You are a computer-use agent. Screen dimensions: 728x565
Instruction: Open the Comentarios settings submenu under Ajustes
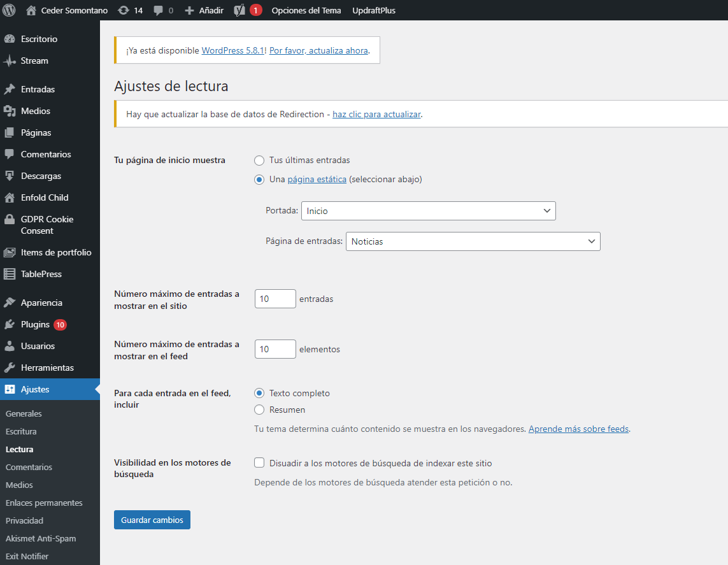click(29, 467)
